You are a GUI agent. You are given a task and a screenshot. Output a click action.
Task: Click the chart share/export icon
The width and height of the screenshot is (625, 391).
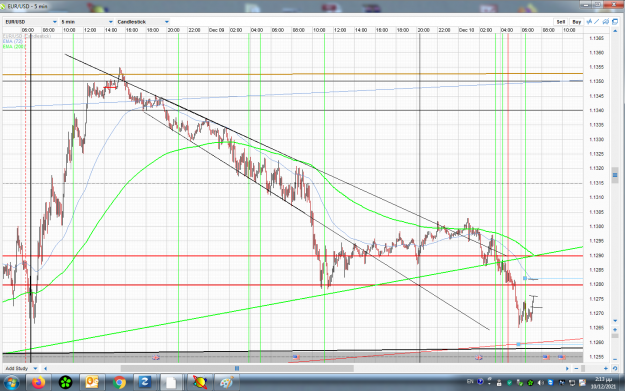[x=606, y=22]
